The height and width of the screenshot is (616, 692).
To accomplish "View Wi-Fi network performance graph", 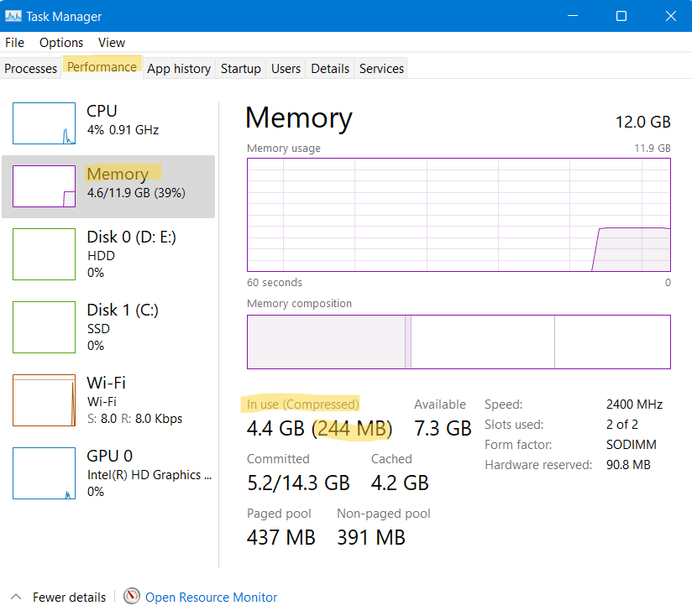I will coord(44,400).
